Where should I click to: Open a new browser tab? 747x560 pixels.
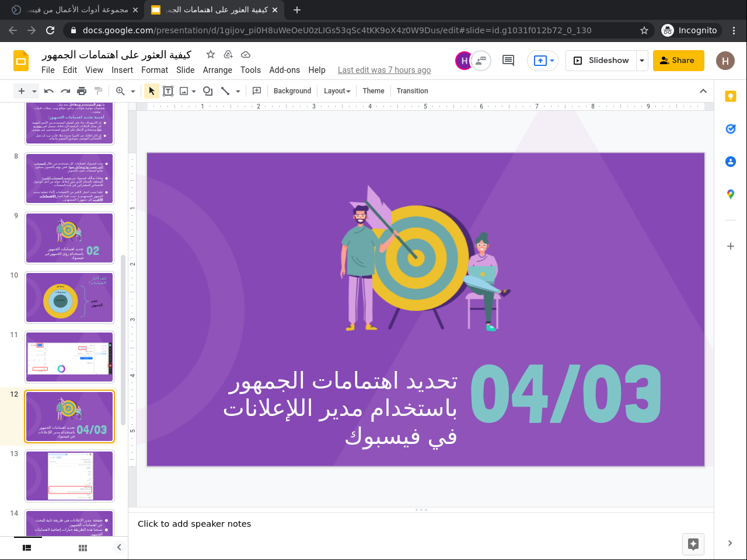click(297, 10)
